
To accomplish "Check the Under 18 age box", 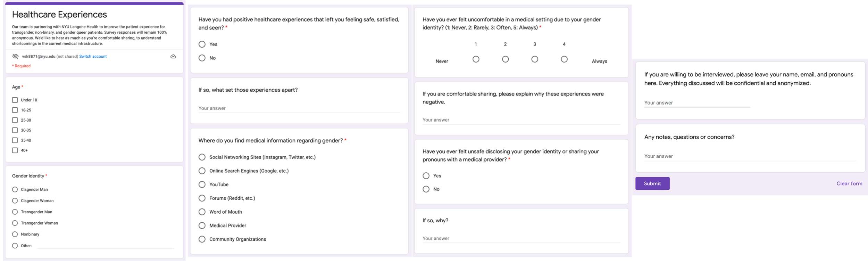I will (15, 100).
